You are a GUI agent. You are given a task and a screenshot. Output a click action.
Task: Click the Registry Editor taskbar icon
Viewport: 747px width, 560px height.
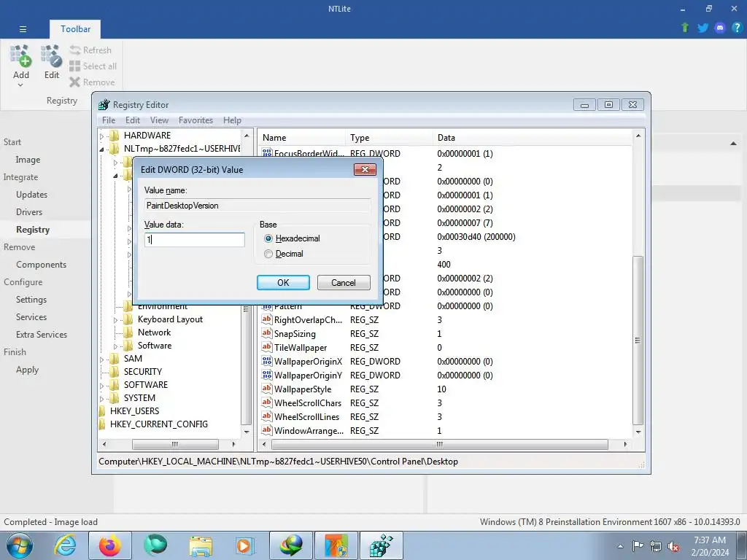[x=382, y=545]
